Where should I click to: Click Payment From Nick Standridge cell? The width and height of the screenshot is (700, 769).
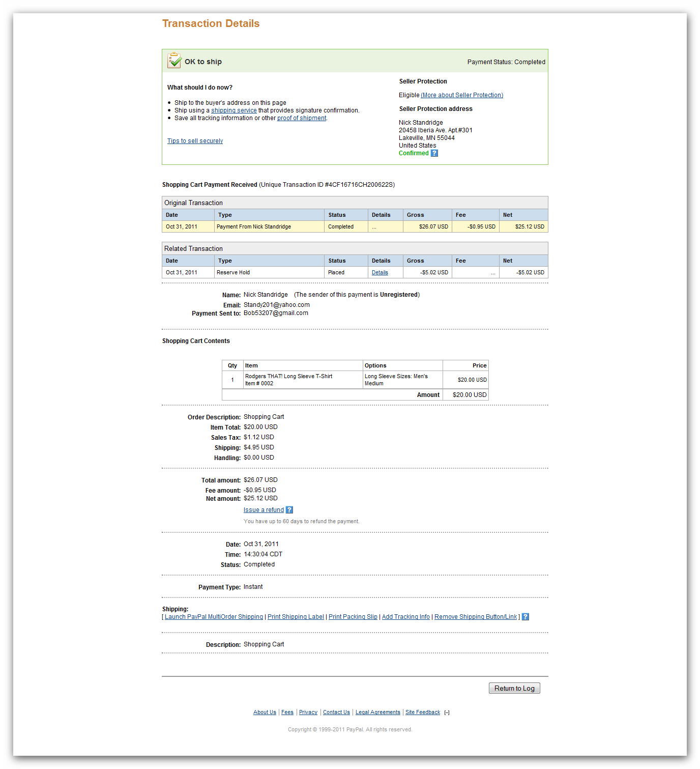click(269, 227)
